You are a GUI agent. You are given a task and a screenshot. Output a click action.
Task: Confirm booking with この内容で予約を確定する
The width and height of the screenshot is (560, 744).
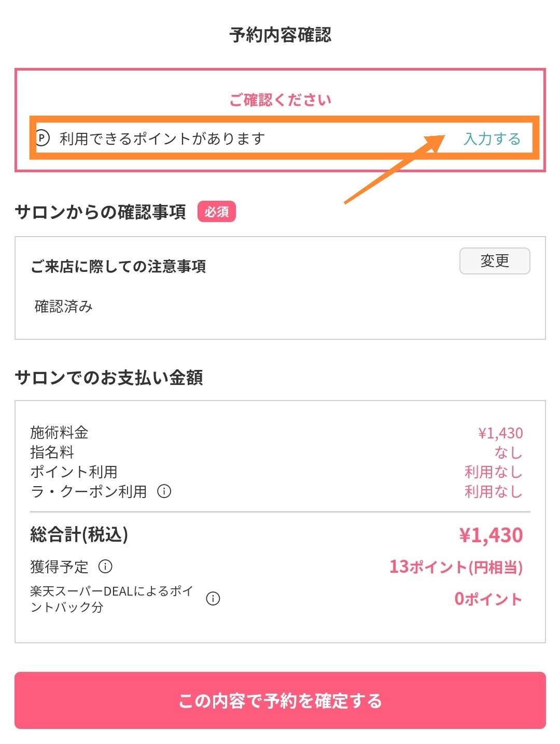(280, 700)
